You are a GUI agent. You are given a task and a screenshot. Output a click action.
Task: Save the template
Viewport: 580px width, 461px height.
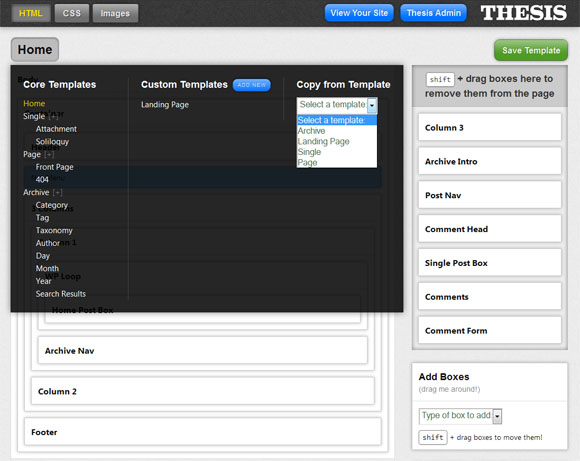[x=531, y=50]
